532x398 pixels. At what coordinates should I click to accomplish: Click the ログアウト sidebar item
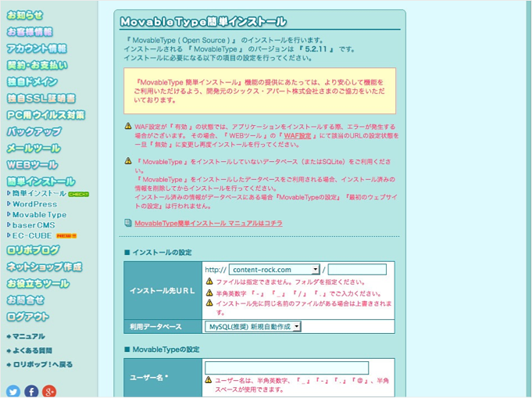point(28,317)
